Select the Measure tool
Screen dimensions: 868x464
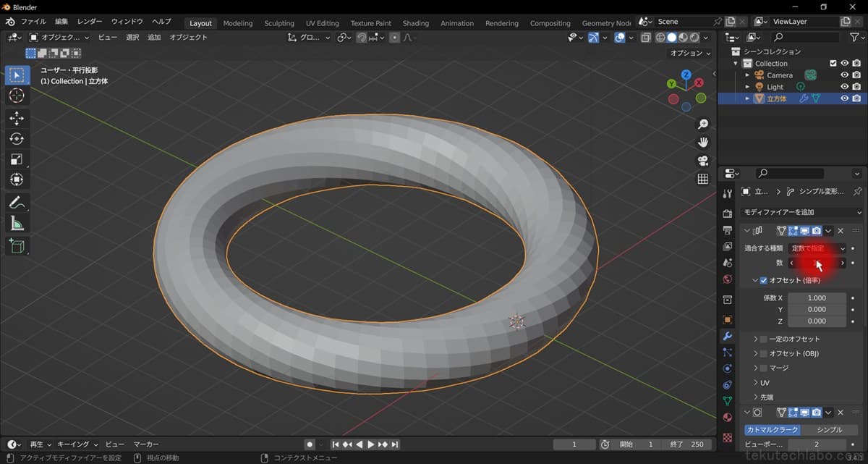[17, 223]
